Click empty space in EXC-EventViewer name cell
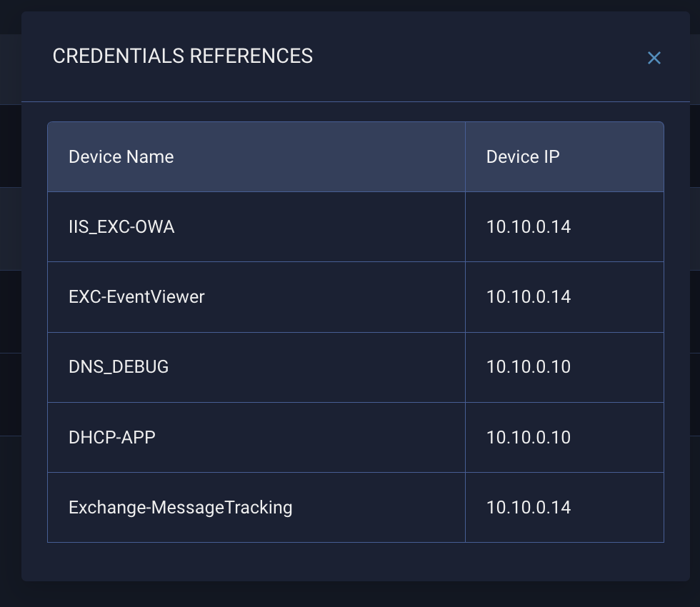 335,297
